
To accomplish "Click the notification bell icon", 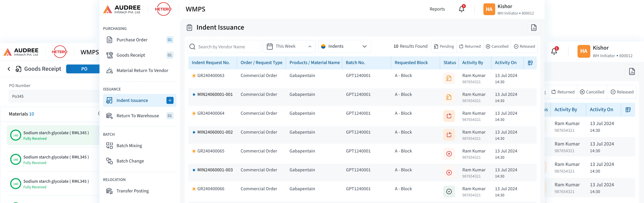I will [x=461, y=9].
